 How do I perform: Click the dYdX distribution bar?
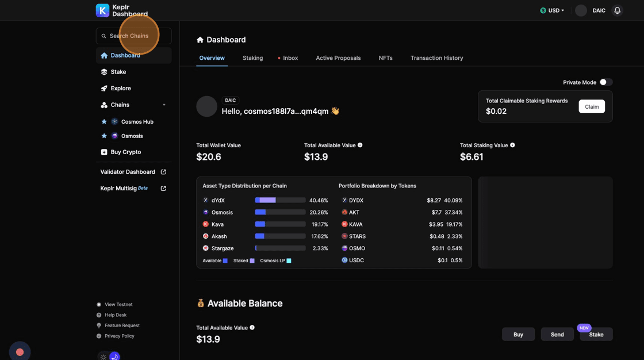(280, 200)
